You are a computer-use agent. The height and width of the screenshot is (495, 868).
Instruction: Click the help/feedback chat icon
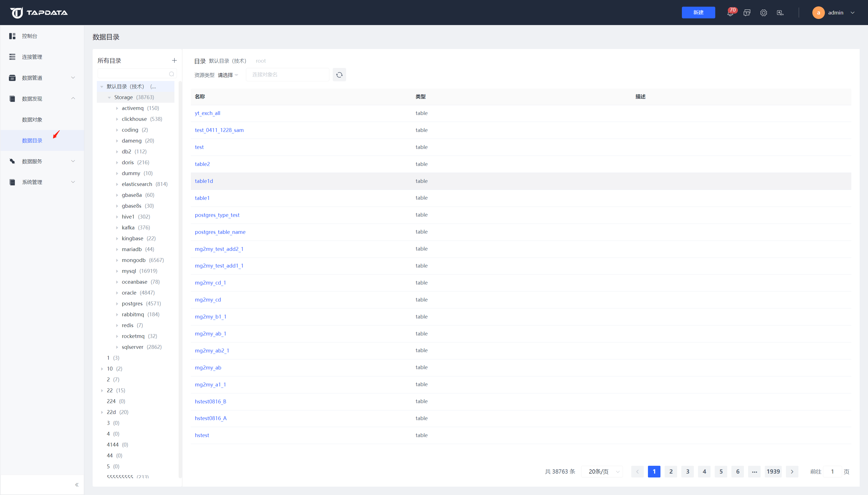[x=747, y=13]
